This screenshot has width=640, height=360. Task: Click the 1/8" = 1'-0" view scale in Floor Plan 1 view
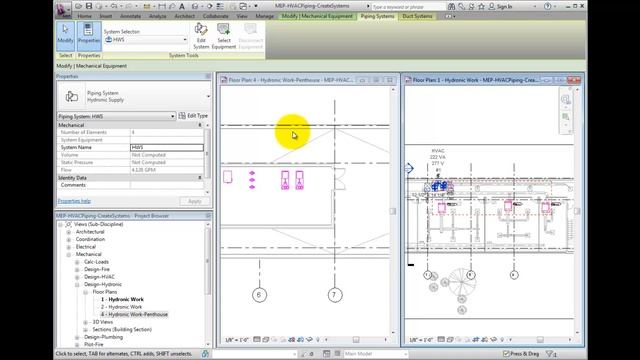[x=421, y=340]
